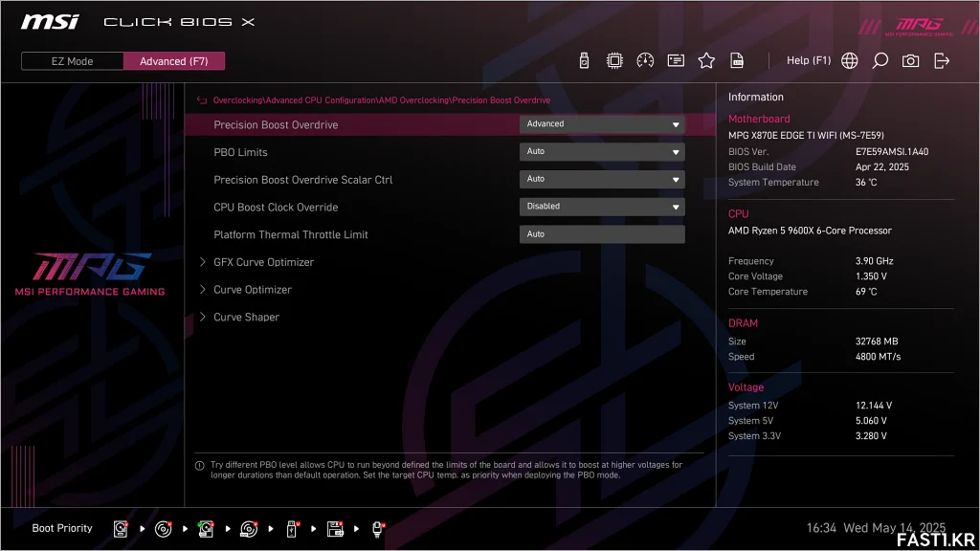
Task: Expand Curve Optimizer submenu
Action: [252, 290]
